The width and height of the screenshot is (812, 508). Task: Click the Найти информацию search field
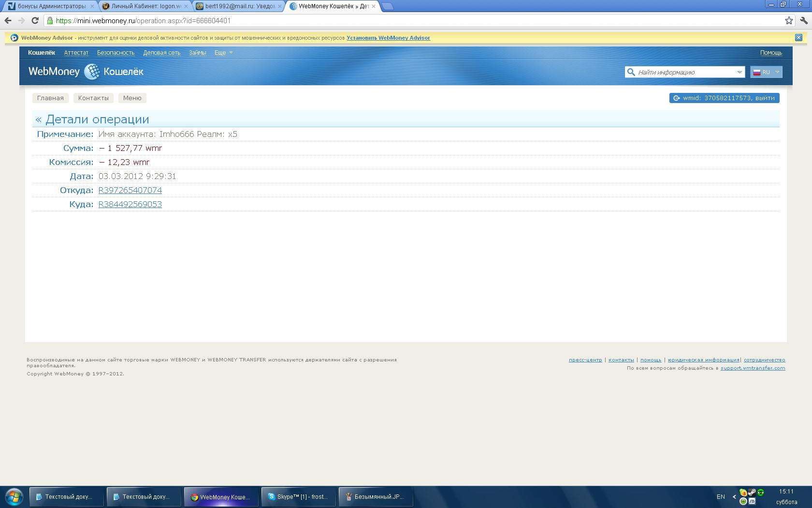point(685,72)
